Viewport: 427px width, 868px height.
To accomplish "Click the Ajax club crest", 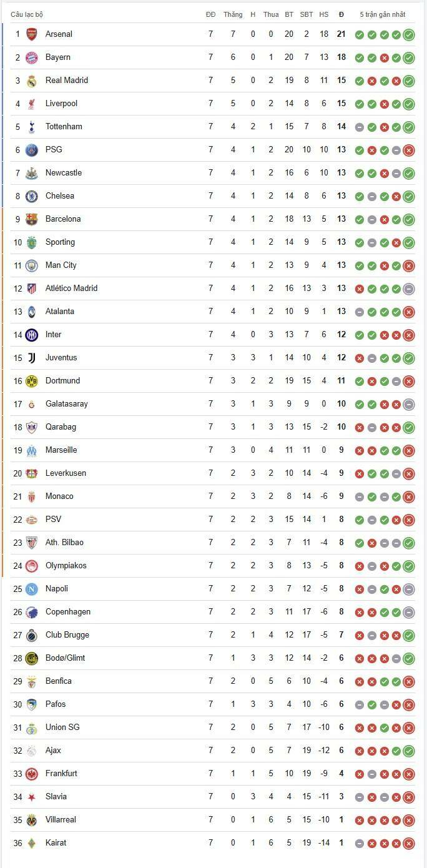I will tap(31, 751).
